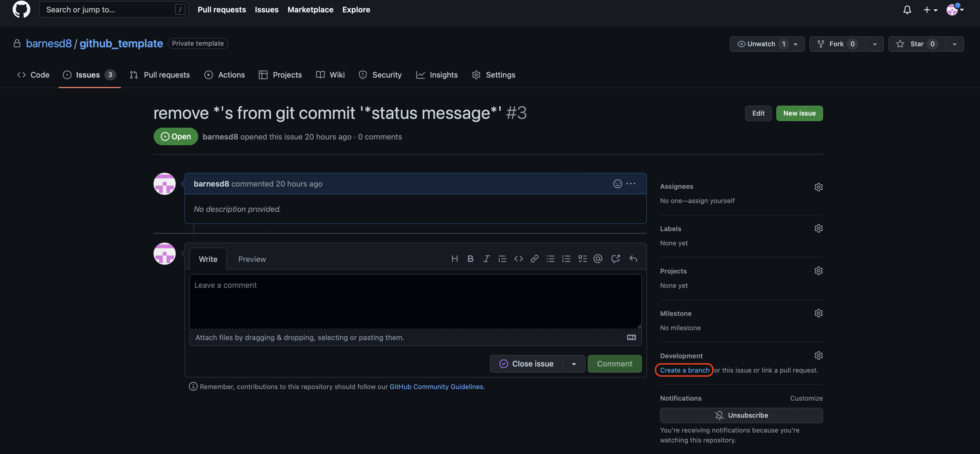The height and width of the screenshot is (454, 980).
Task: Switch to the Code tab
Action: click(33, 75)
